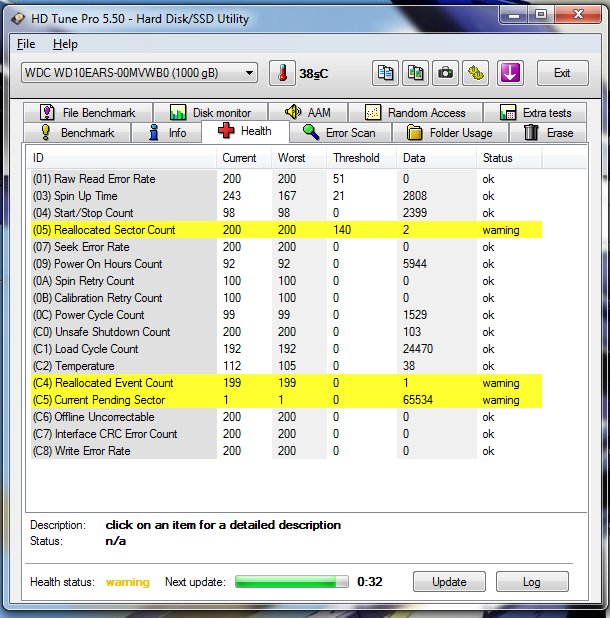Open options via yellow tools icon
The height and width of the screenshot is (618, 610).
click(x=476, y=73)
